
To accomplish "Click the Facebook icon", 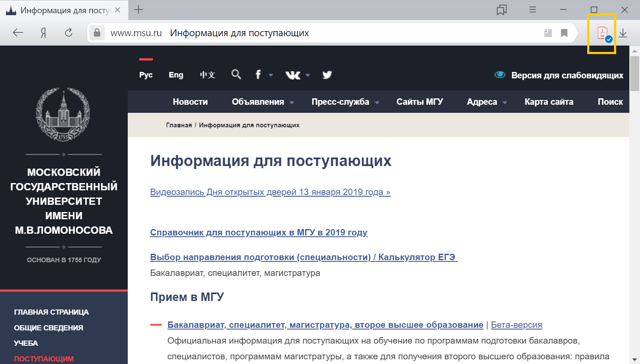I will pos(258,75).
